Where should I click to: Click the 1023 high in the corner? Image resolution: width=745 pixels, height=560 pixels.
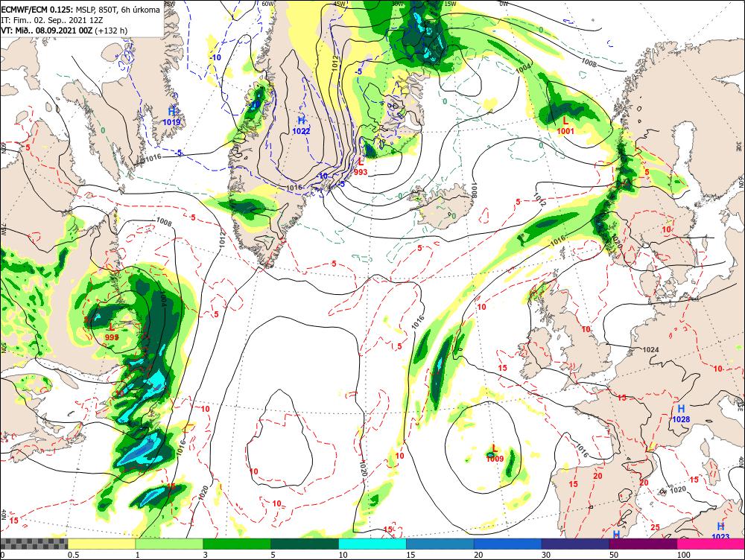click(720, 536)
